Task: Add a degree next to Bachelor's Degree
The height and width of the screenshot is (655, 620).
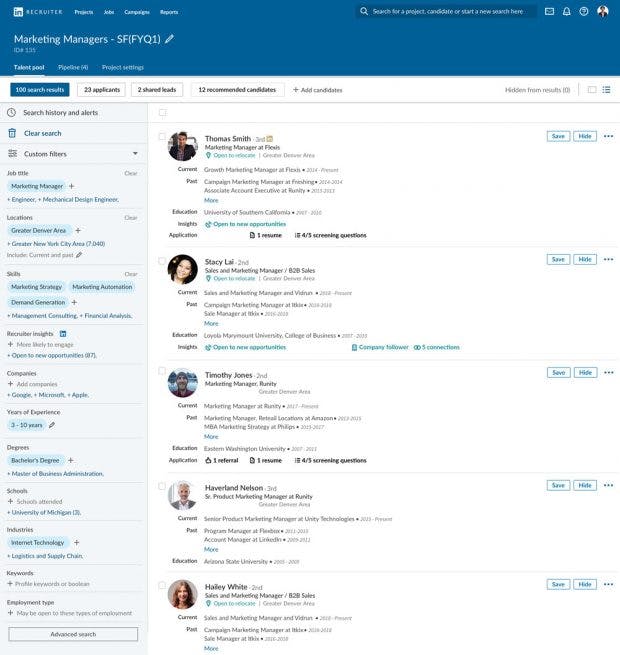Action: [x=71, y=460]
